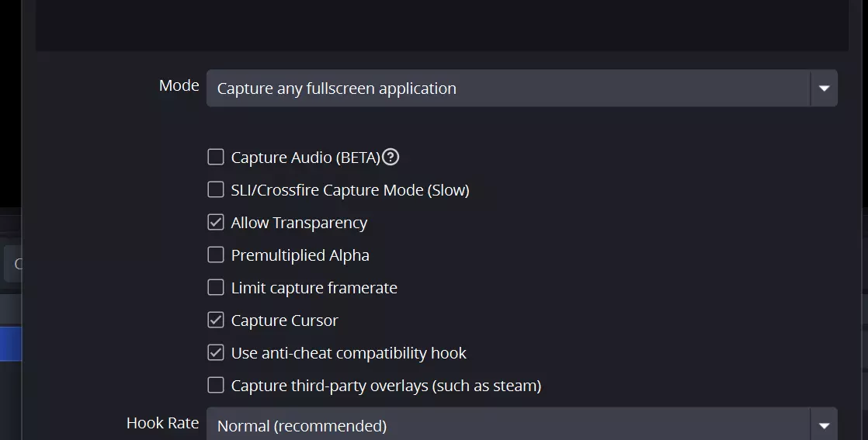Screen dimensions: 868x440
Task: Click the 'Hook Rate' field label
Action: point(162,423)
